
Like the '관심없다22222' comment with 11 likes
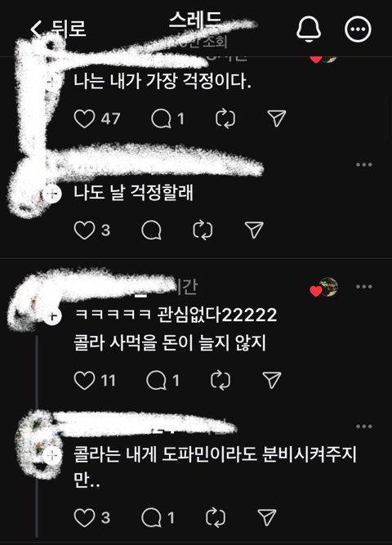(x=84, y=380)
